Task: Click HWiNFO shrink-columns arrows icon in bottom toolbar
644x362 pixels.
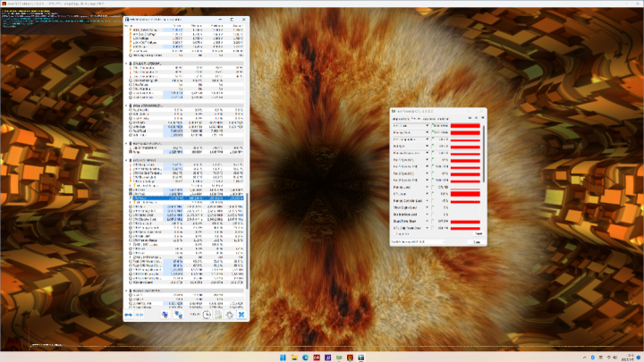Action: point(140,315)
